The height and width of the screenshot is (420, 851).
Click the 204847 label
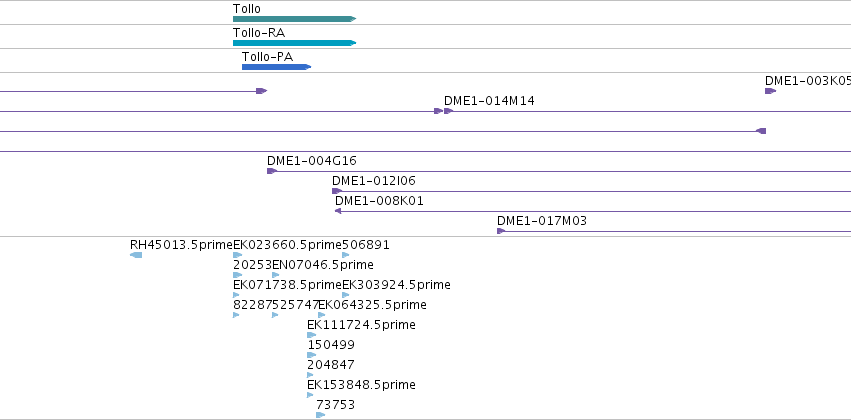(331, 365)
